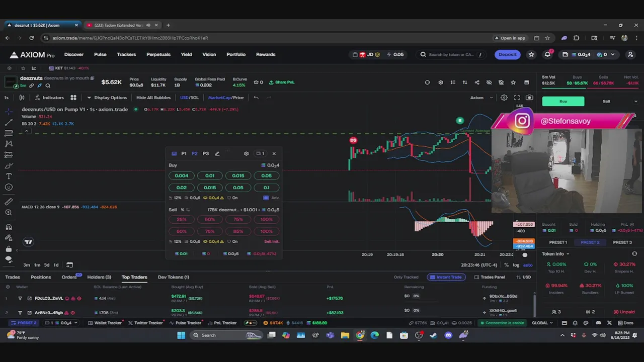
Task: Click the Share PnL link
Action: pyautogui.click(x=282, y=82)
